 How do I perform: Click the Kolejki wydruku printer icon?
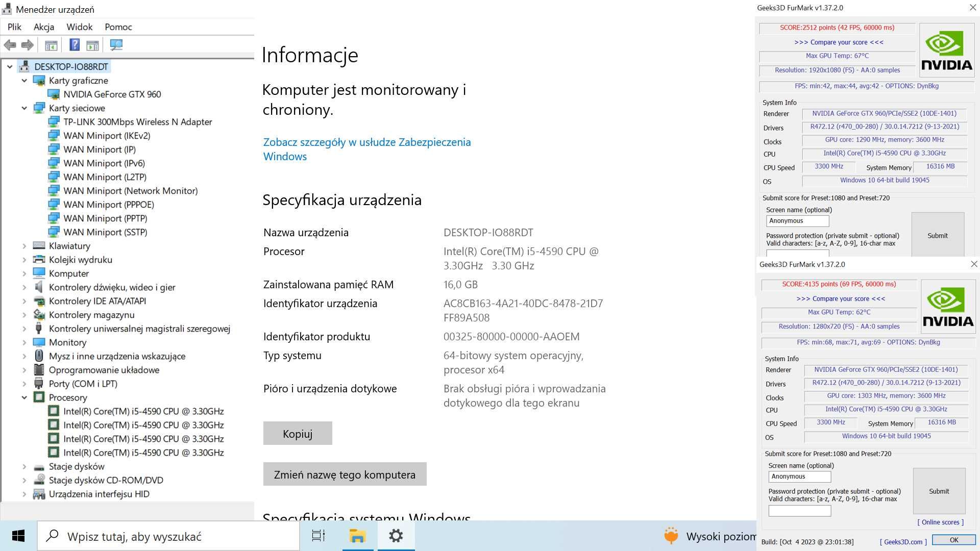tap(39, 260)
